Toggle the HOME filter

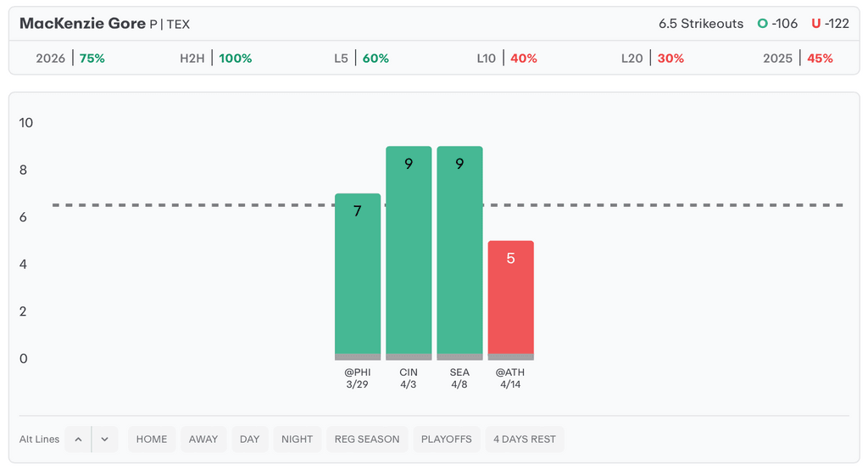pyautogui.click(x=152, y=440)
